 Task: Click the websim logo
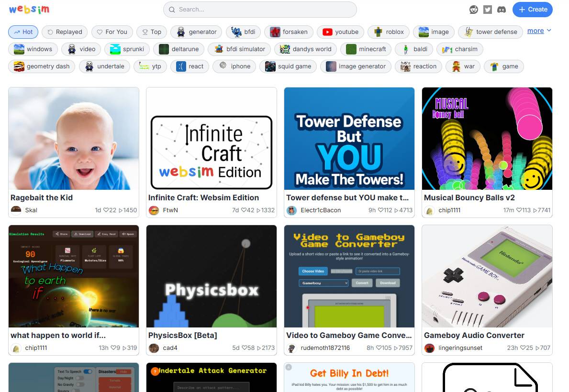pos(29,10)
